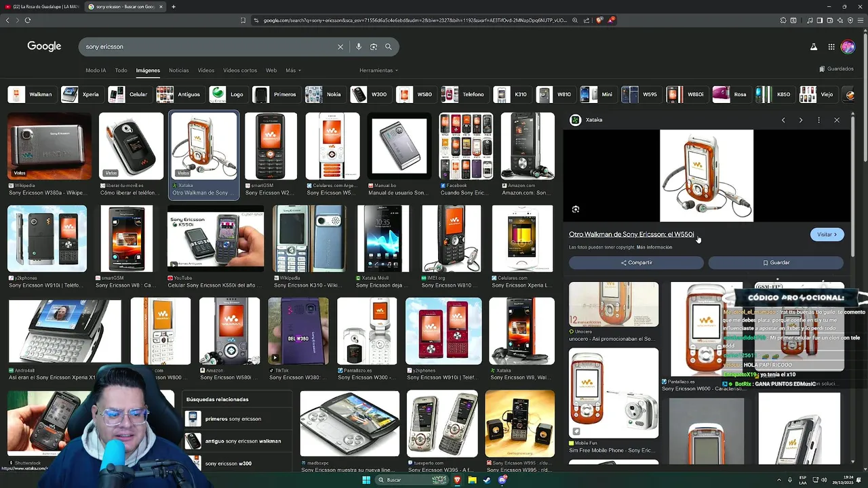Switch to Videos tab

[x=206, y=70]
